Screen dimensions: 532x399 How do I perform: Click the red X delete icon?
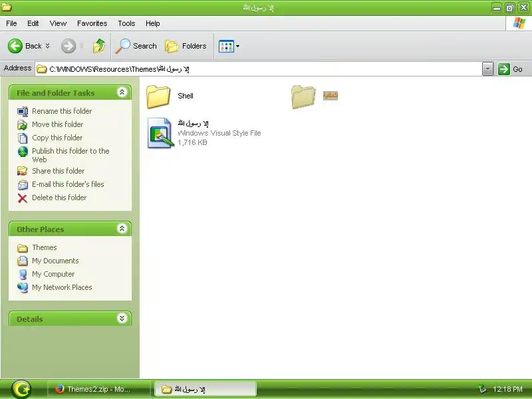[x=23, y=198]
